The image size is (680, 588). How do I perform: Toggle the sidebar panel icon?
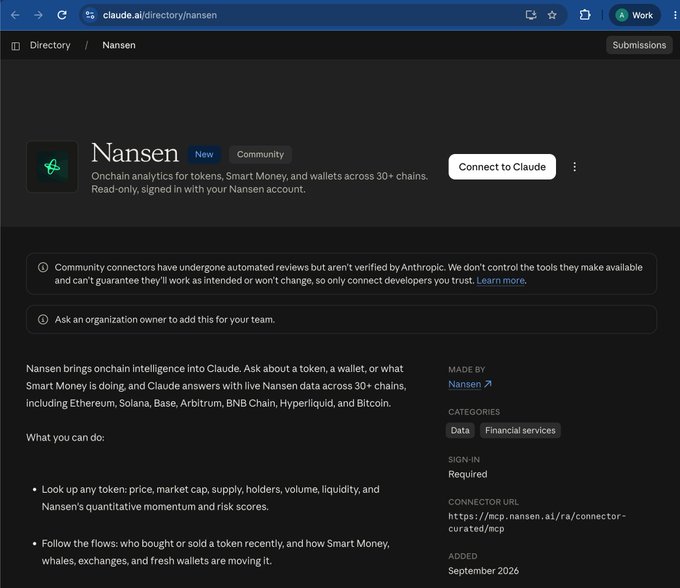pos(16,46)
